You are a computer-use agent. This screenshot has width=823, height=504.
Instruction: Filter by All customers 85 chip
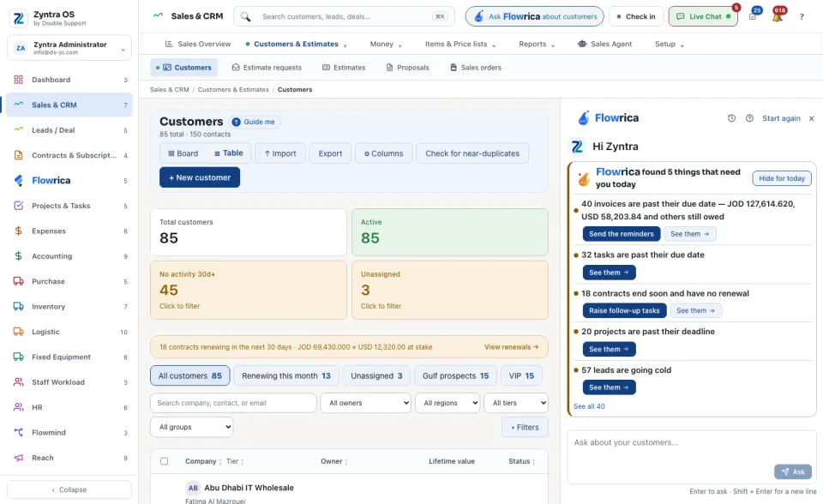coord(190,376)
